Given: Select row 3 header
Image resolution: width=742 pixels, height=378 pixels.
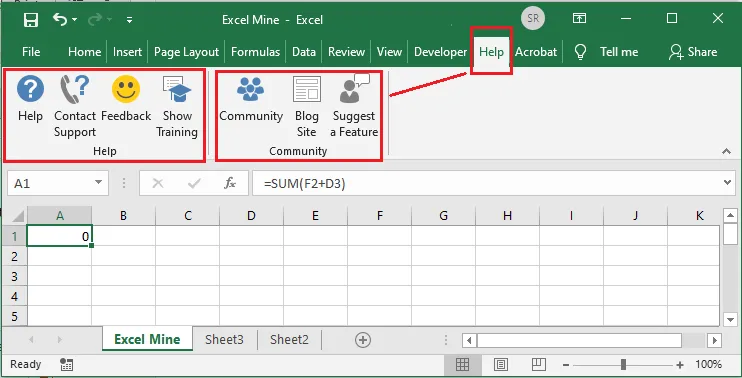Looking at the screenshot, I should point(14,276).
